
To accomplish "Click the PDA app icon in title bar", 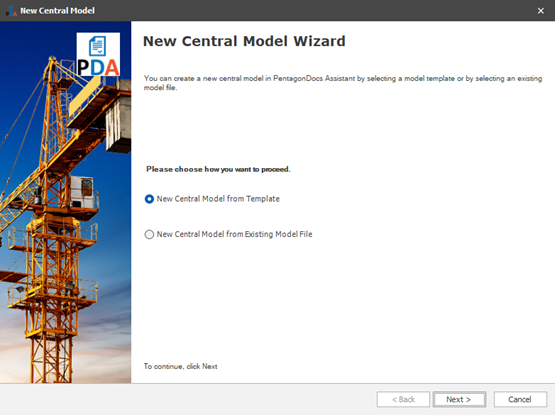I will click(11, 11).
